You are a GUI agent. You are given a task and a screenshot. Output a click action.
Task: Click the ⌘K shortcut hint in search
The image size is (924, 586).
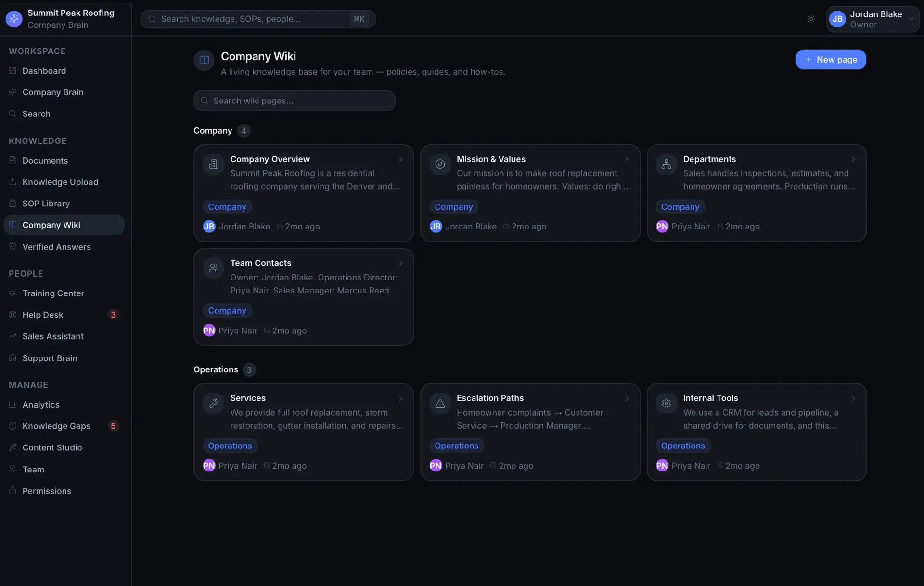359,19
